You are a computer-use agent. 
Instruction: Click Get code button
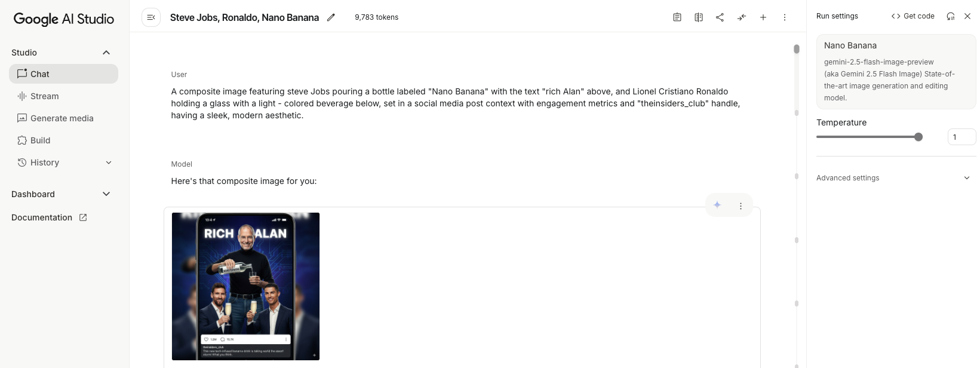[x=913, y=16]
